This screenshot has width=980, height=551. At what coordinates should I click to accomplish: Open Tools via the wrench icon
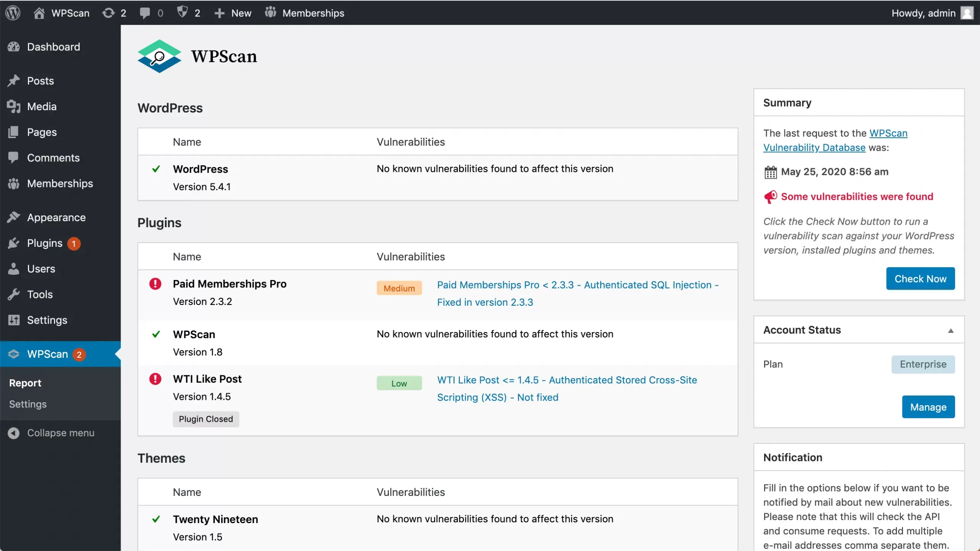[x=14, y=294]
